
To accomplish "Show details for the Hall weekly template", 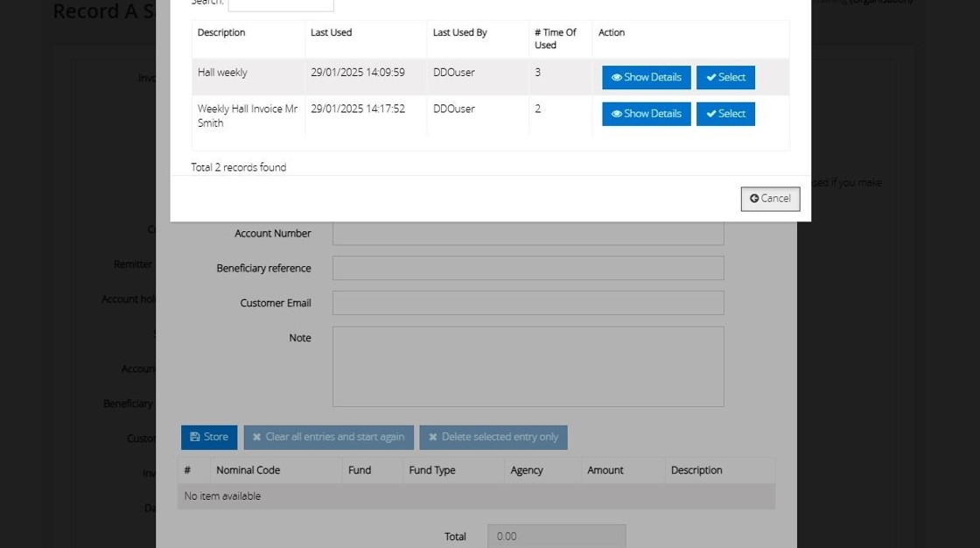I will tap(647, 78).
